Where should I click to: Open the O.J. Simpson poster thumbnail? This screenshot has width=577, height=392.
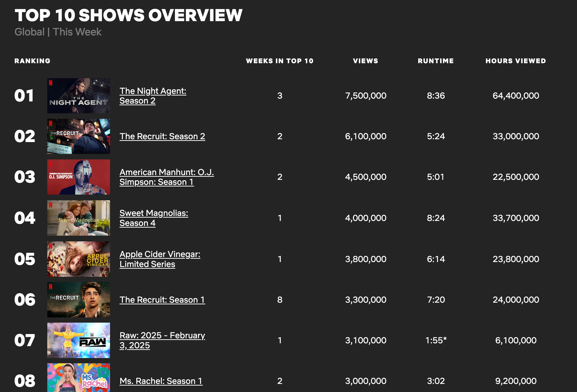click(x=78, y=177)
